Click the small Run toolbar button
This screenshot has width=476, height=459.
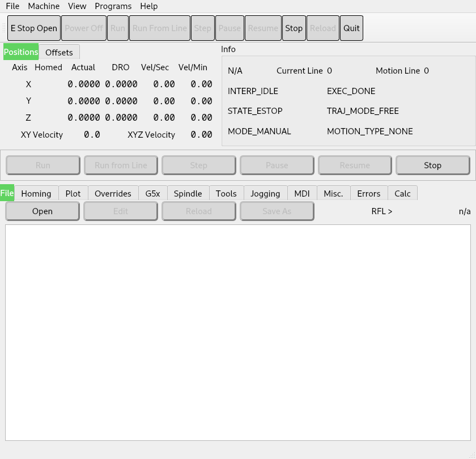118,28
